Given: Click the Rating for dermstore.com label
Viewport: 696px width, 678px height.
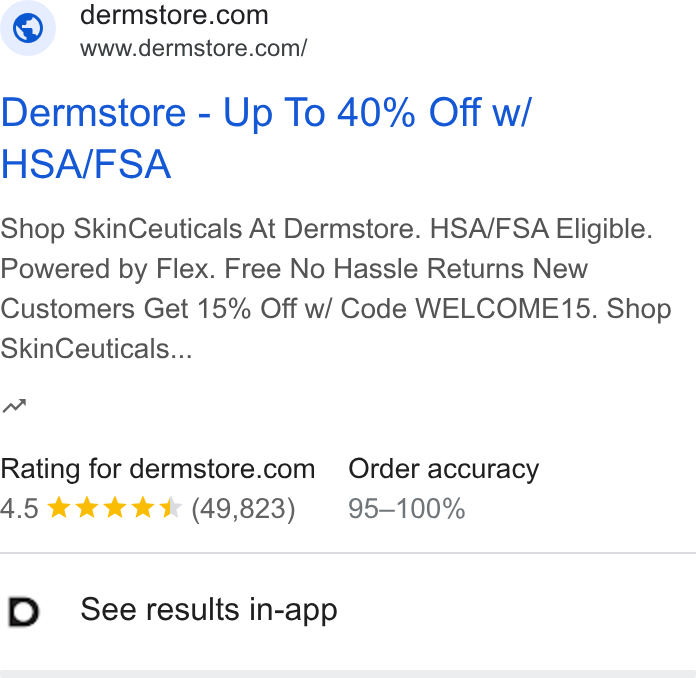Looking at the screenshot, I should click(158, 469).
